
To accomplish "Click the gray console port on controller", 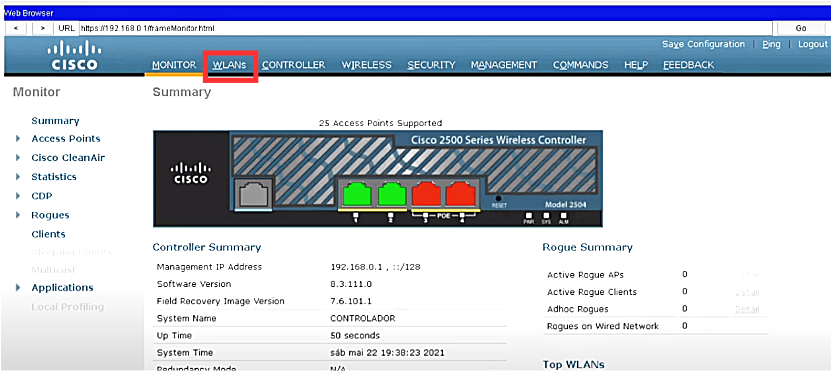I will click(253, 193).
